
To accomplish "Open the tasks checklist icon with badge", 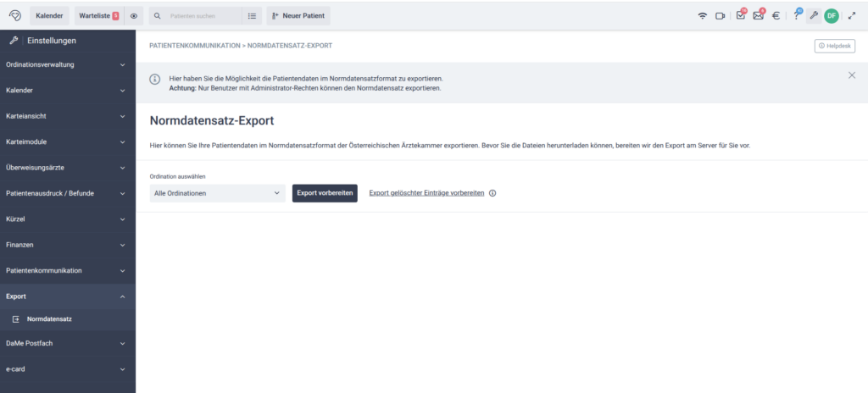I will (x=740, y=15).
